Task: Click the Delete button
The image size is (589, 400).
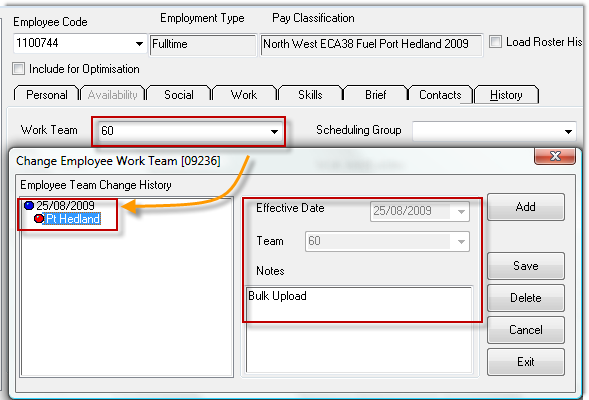Action: click(526, 298)
